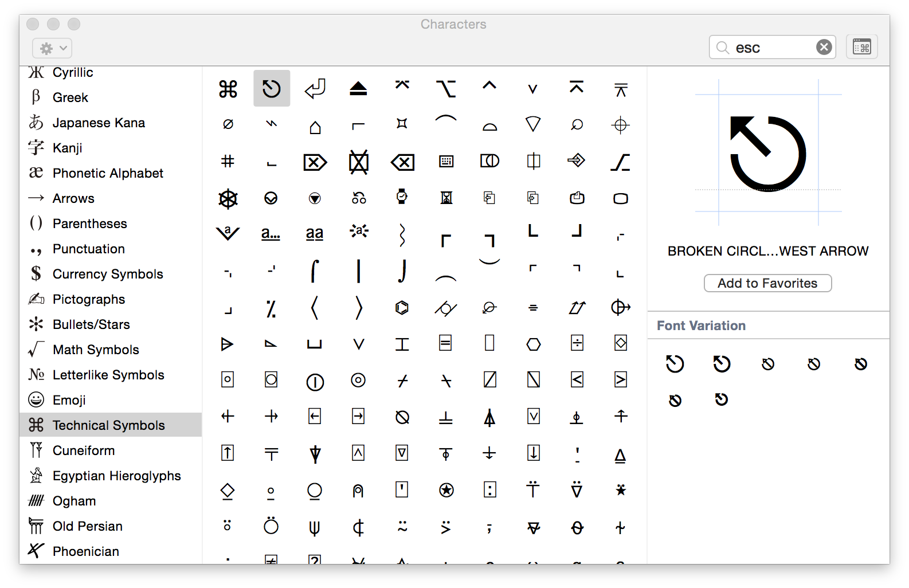
Task: Select the open box symbol
Action: coord(315,344)
